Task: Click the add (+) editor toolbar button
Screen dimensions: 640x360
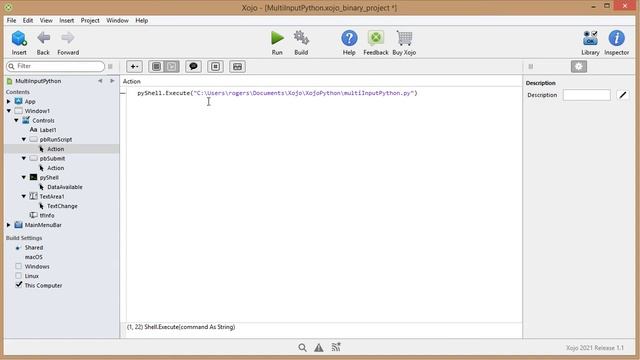Action: click(134, 67)
